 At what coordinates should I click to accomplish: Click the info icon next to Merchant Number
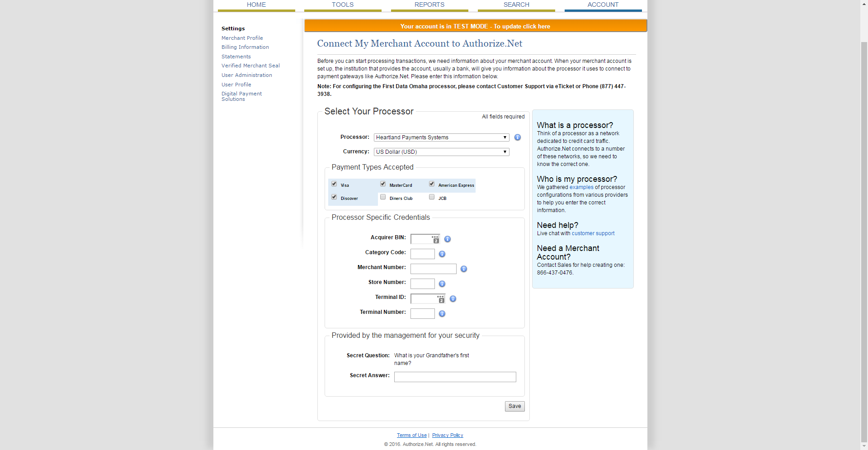(x=464, y=269)
